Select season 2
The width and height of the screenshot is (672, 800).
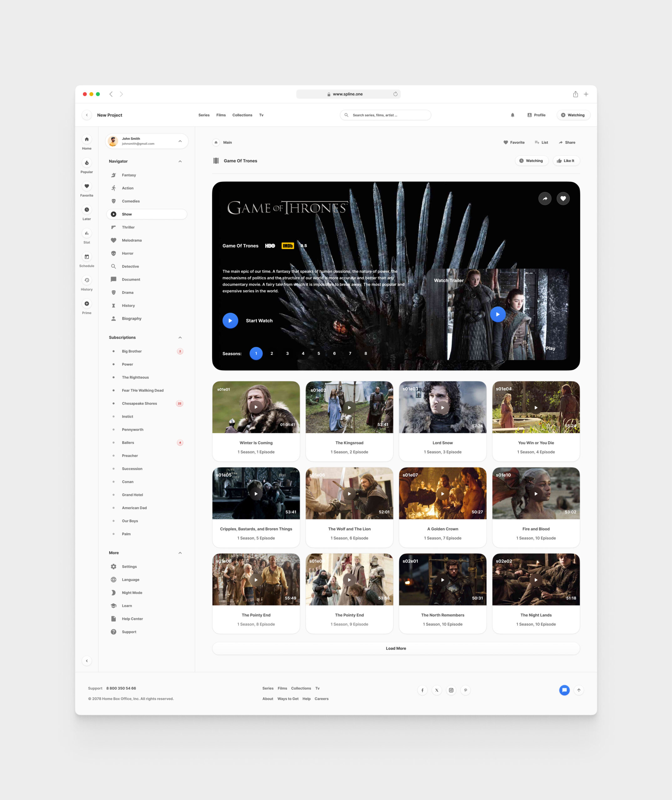[272, 353]
